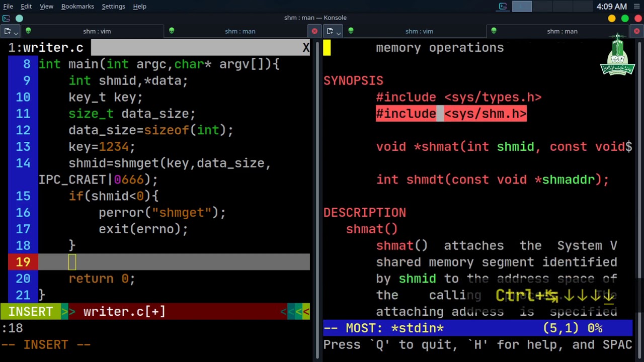
Task: Click 'int shmid,*data;' code line
Action: (128, 80)
